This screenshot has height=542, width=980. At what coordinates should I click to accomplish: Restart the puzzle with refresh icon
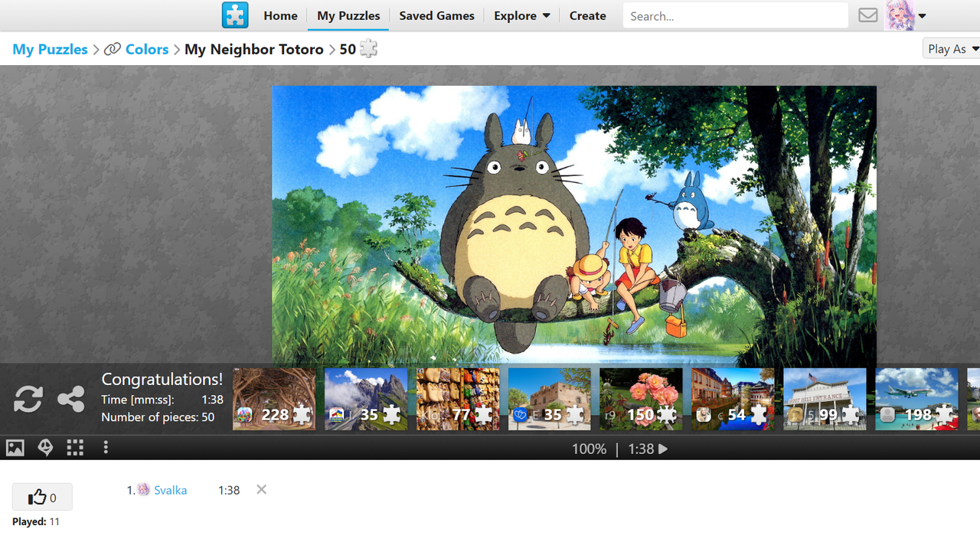28,399
